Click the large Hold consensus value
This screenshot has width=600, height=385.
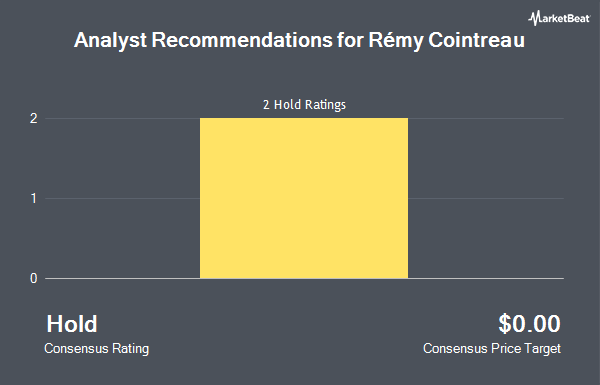point(72,324)
